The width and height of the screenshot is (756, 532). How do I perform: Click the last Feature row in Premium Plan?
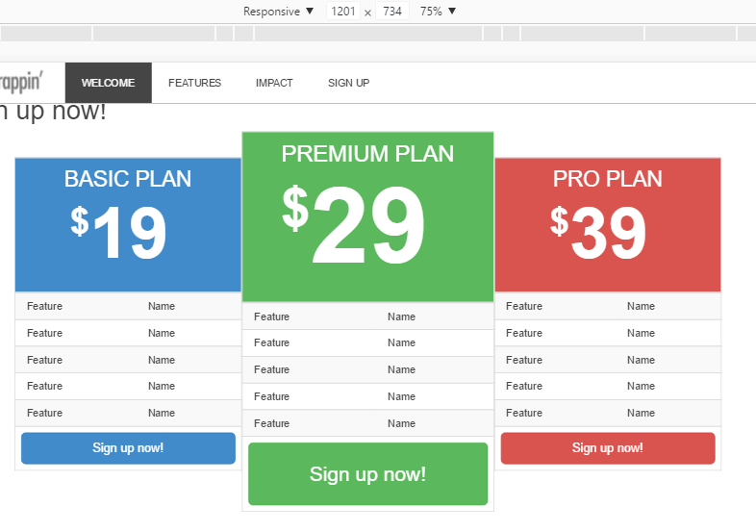tap(367, 423)
